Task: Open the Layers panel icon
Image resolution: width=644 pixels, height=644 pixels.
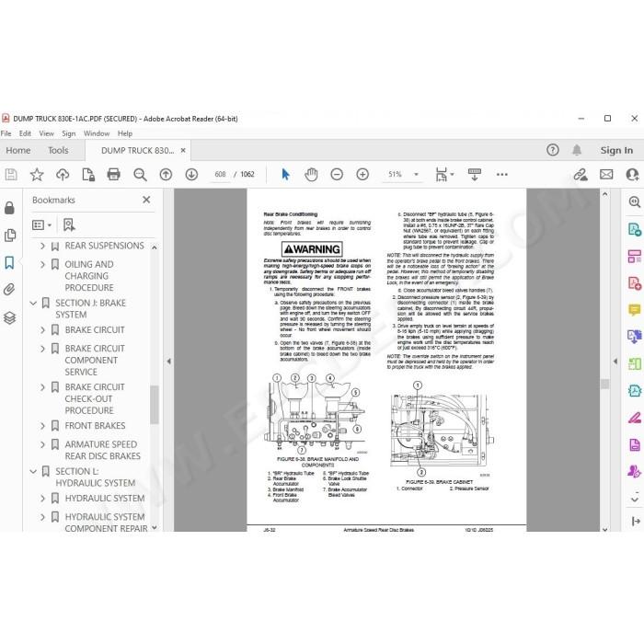Action: 9,317
